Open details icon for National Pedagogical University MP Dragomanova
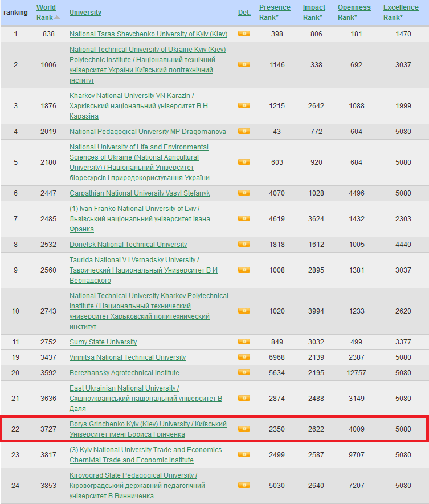 pos(244,132)
